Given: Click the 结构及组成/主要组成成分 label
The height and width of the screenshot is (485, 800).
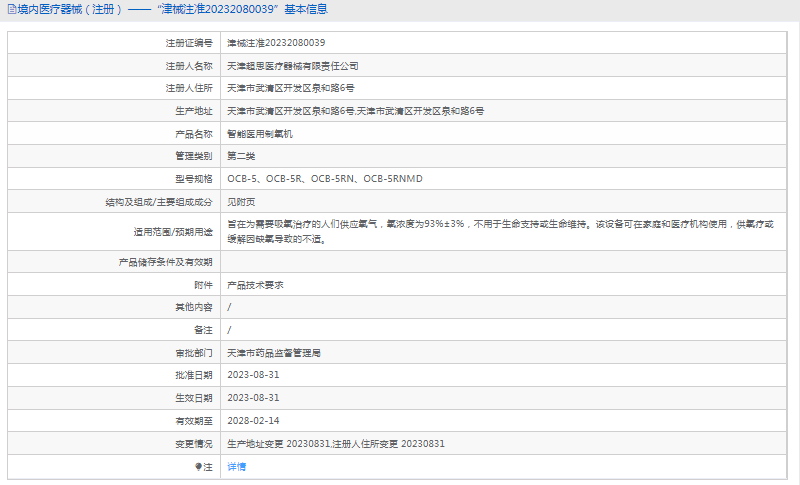Looking at the screenshot, I should coord(159,202).
